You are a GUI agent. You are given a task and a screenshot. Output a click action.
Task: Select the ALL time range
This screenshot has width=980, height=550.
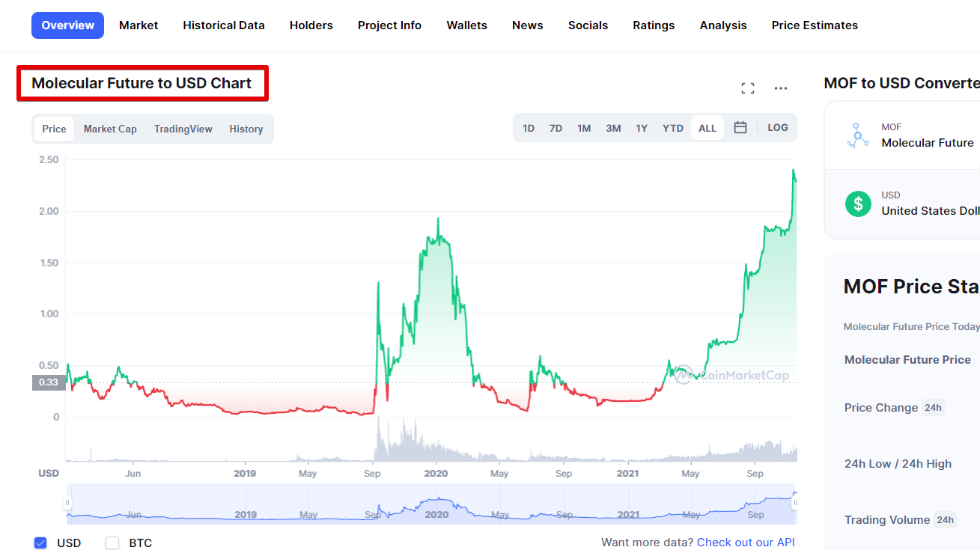coord(707,128)
